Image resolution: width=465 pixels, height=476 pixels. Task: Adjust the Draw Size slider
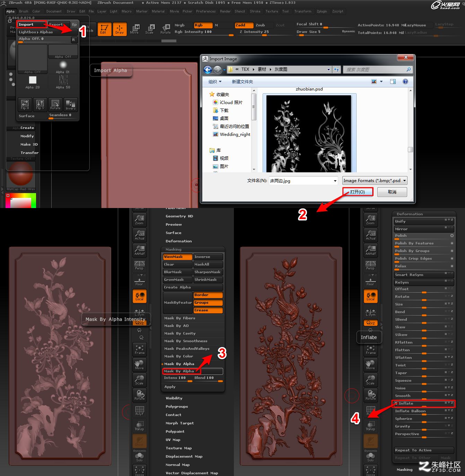pos(325,33)
